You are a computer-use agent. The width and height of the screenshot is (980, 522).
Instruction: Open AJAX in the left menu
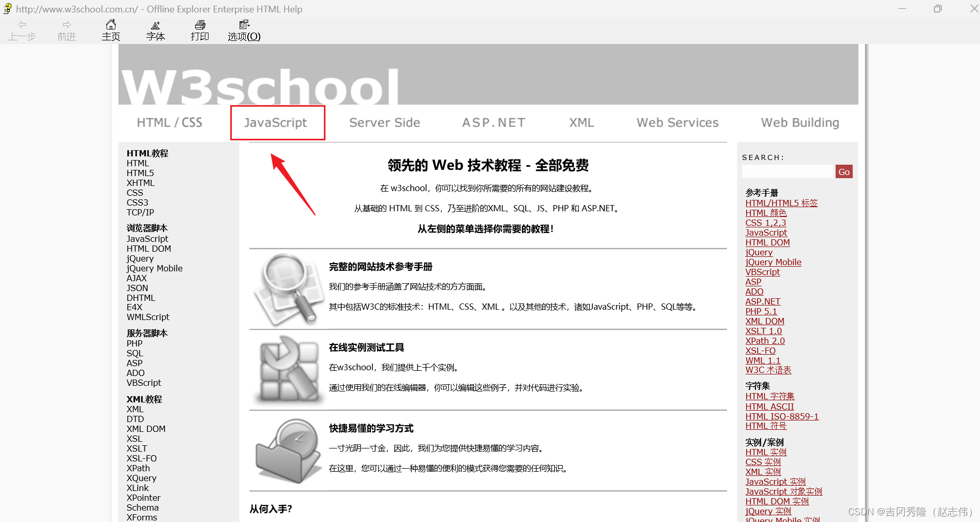click(137, 278)
